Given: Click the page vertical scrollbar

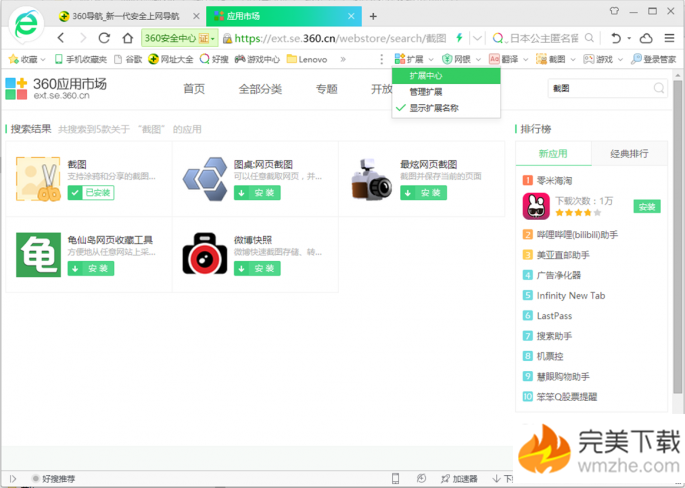Looking at the screenshot, I should tap(678, 236).
